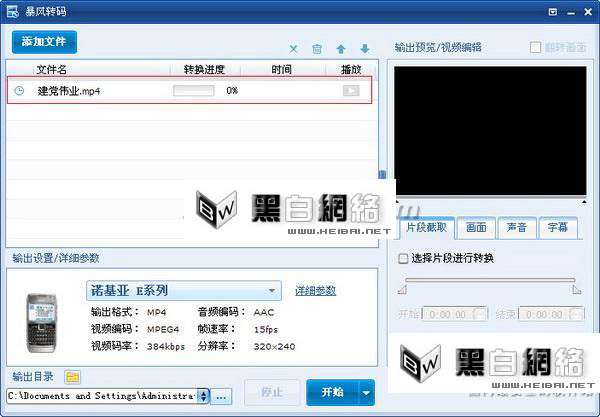This screenshot has width=600, height=417.
Task: Click the MP4 output format value
Action: pos(157,312)
